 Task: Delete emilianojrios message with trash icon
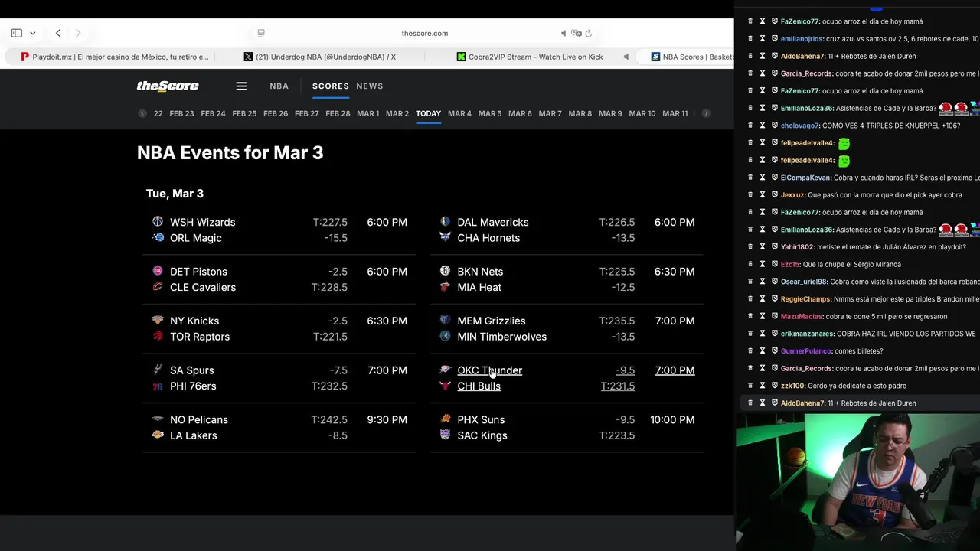(750, 38)
